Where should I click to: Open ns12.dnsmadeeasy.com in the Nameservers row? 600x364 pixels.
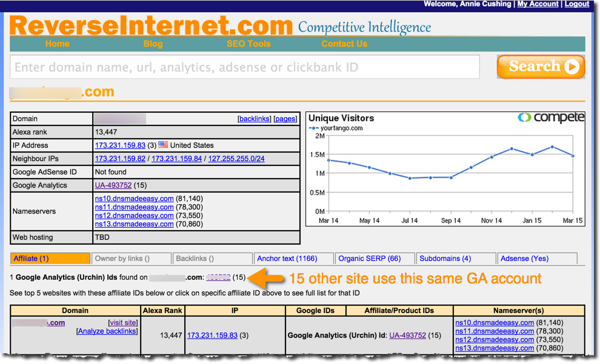135,216
